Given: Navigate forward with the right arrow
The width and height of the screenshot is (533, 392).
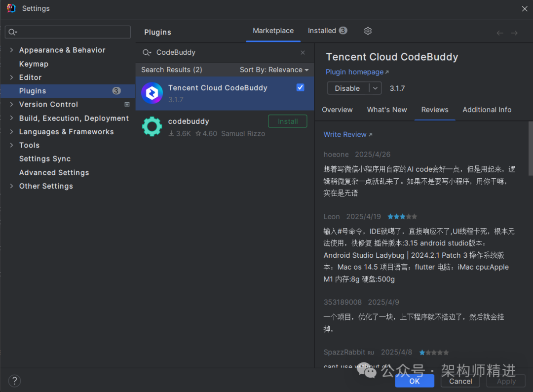Looking at the screenshot, I should pos(514,33).
